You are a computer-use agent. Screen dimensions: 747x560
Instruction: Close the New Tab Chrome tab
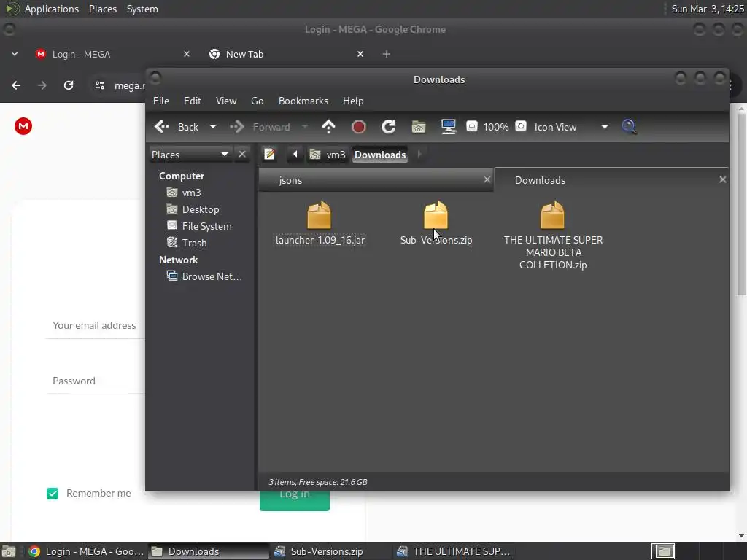[x=360, y=54]
